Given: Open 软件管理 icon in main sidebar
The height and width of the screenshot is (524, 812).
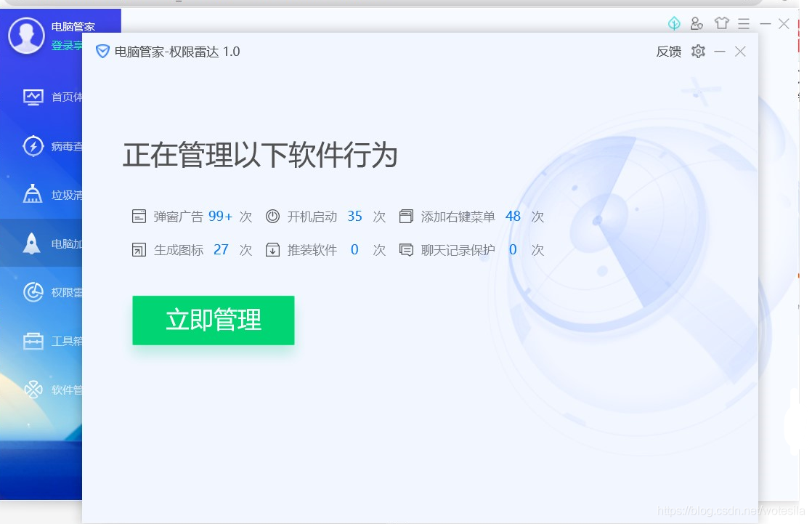Looking at the screenshot, I should pos(33,390).
